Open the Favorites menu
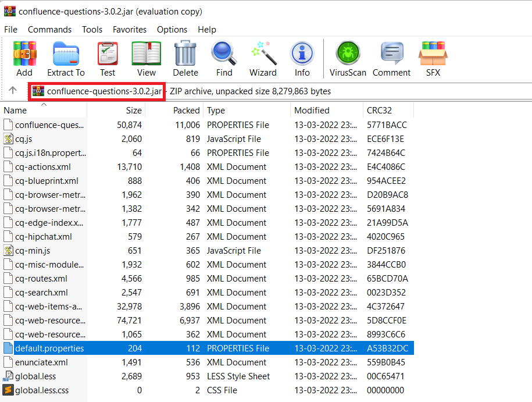Screen dimensions: 532x402 (130, 30)
